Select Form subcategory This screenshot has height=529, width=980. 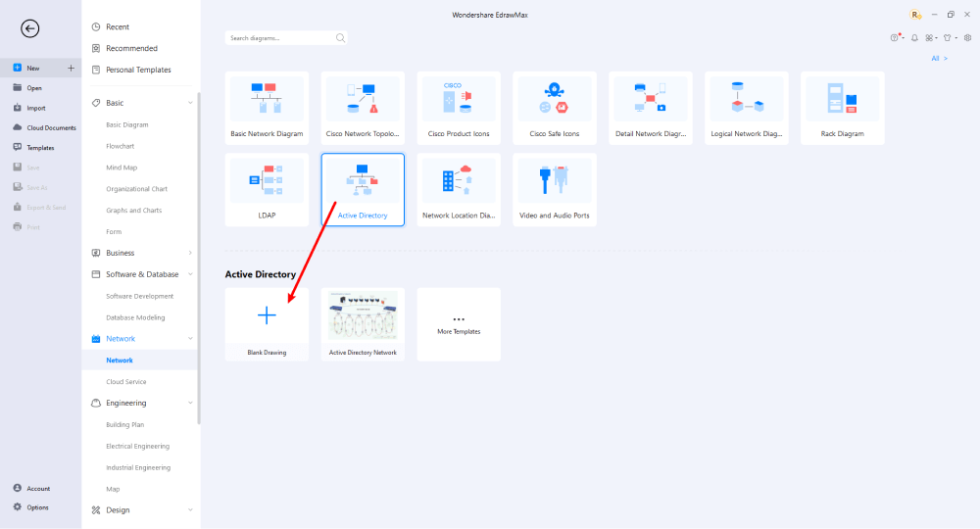pyautogui.click(x=114, y=232)
